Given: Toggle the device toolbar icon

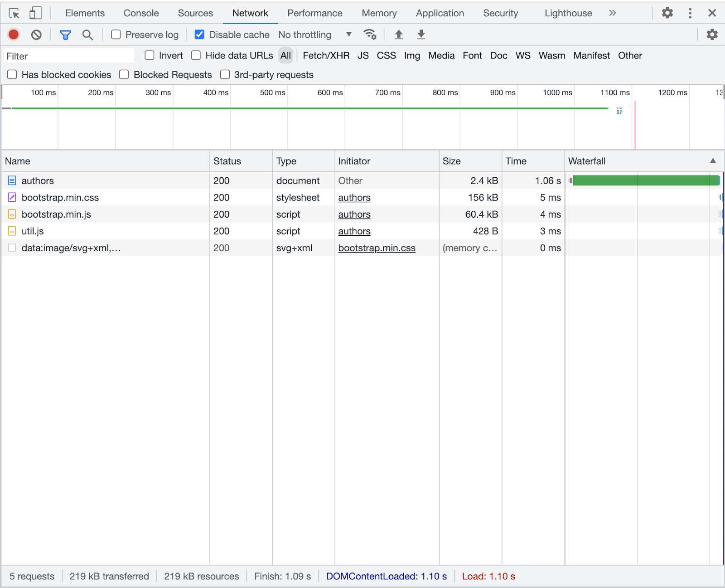Looking at the screenshot, I should coord(35,13).
